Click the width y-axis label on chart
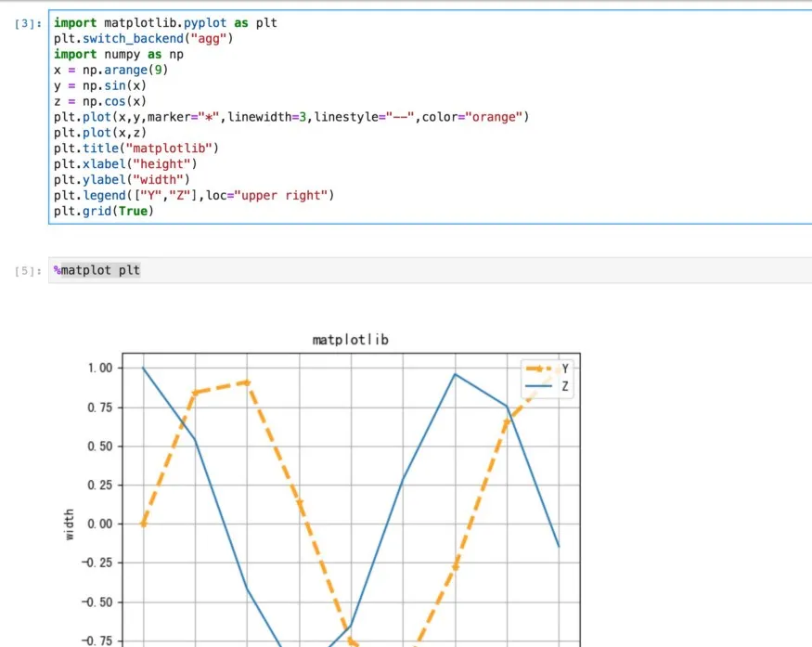This screenshot has width=812, height=647. pos(70,524)
